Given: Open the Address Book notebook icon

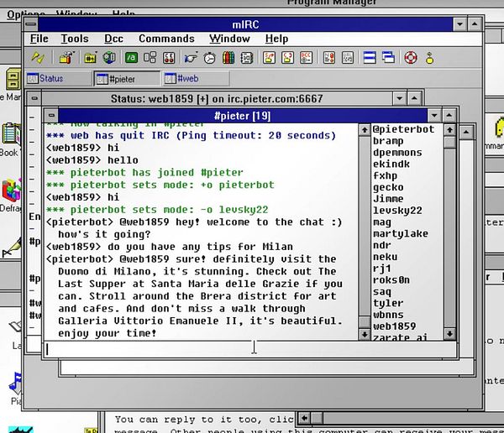Looking at the screenshot, I should click(x=247, y=58).
